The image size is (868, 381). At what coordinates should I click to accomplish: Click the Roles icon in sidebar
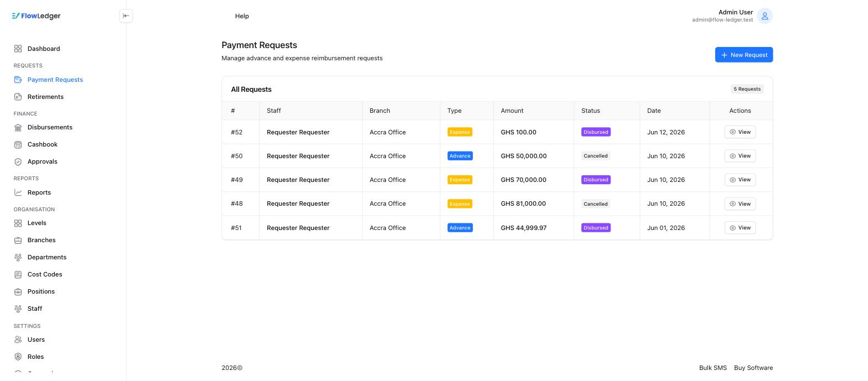click(x=18, y=357)
